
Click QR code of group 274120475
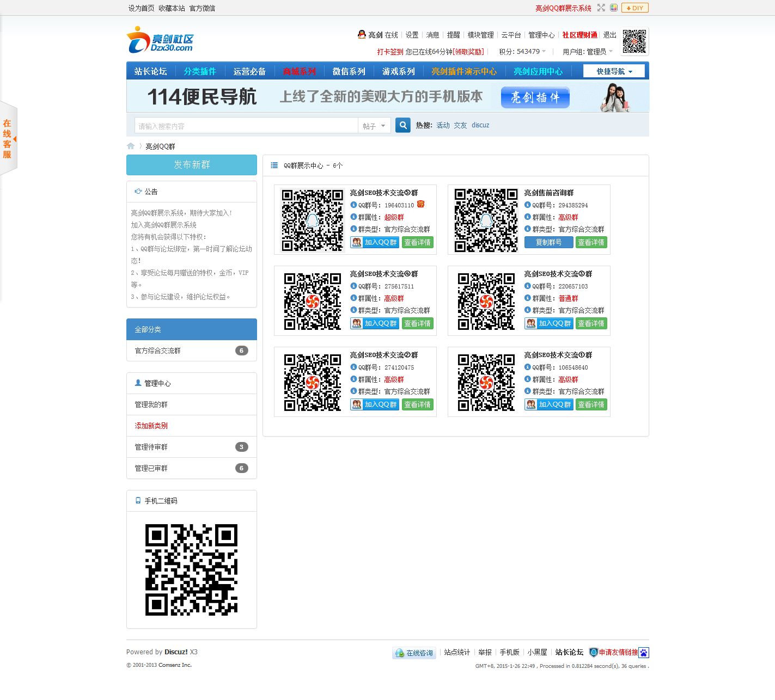tap(312, 382)
